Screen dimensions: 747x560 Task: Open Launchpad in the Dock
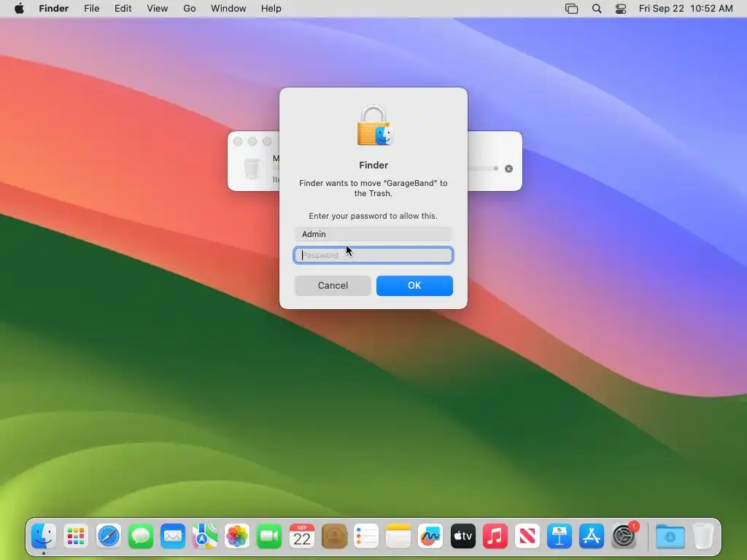tap(76, 537)
